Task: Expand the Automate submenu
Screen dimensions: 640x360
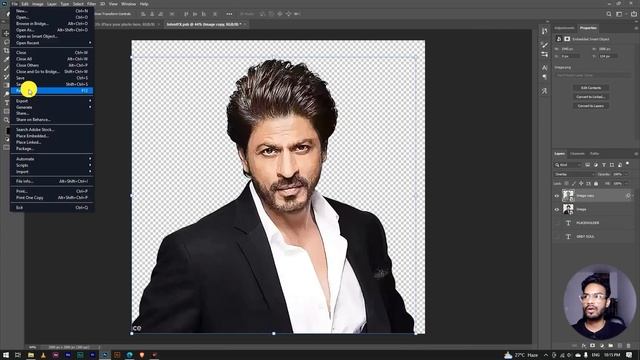Action: (x=52, y=159)
